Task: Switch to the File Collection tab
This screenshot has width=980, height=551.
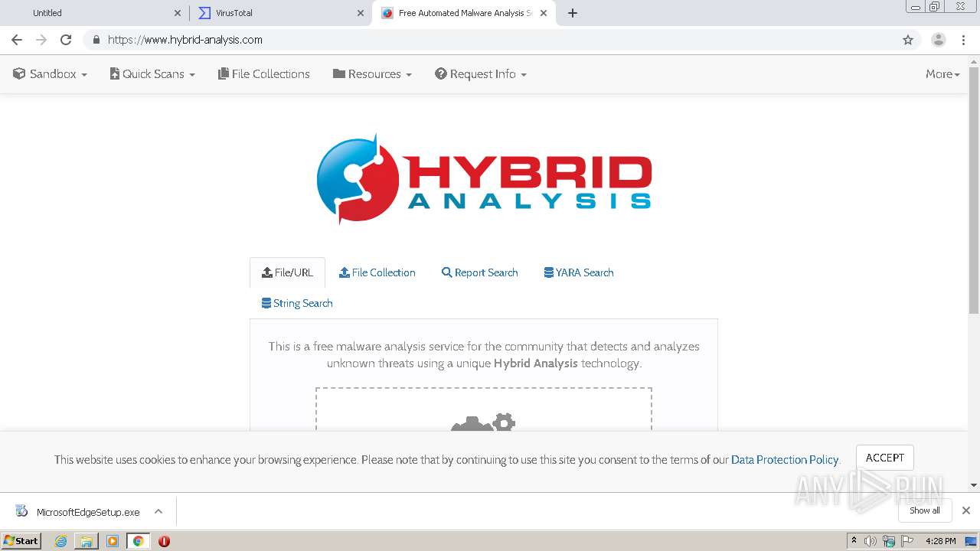Action: (x=377, y=272)
